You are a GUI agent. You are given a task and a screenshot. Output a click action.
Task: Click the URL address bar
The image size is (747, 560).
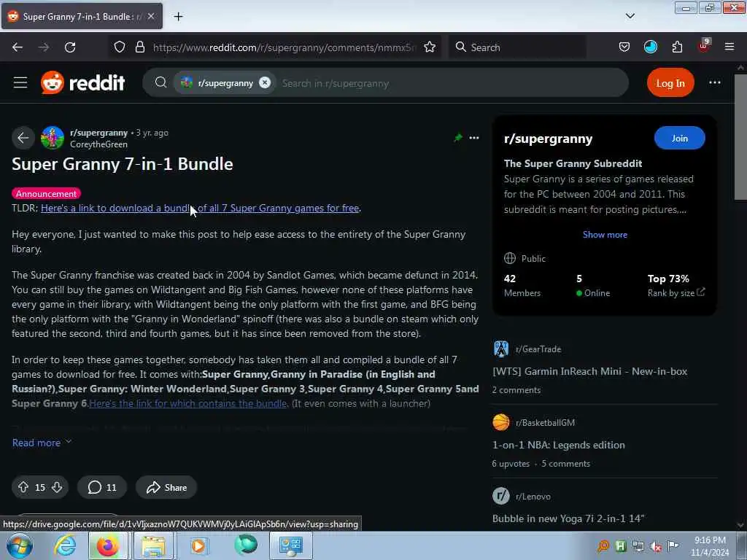285,47
